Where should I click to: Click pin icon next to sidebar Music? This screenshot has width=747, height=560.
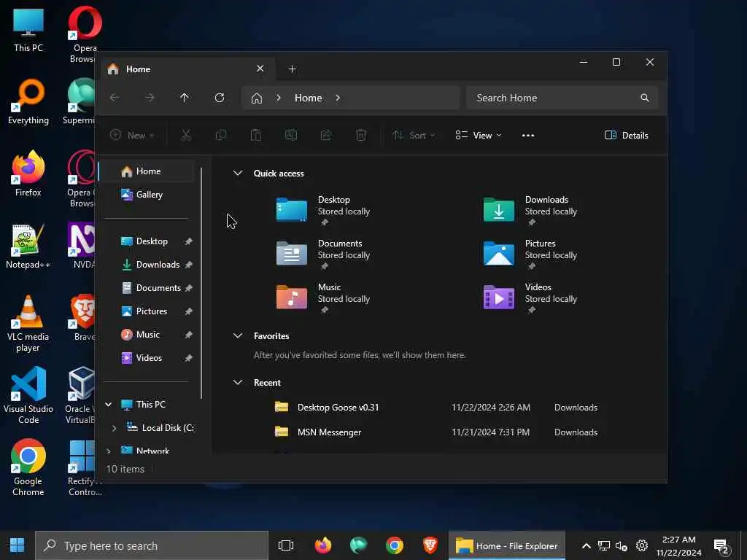pos(189,335)
